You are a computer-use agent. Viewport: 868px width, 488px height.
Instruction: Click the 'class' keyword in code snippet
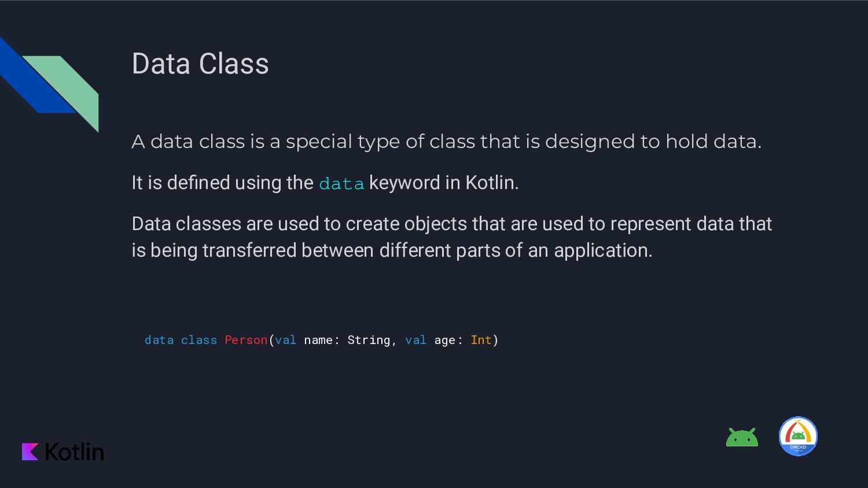point(199,340)
